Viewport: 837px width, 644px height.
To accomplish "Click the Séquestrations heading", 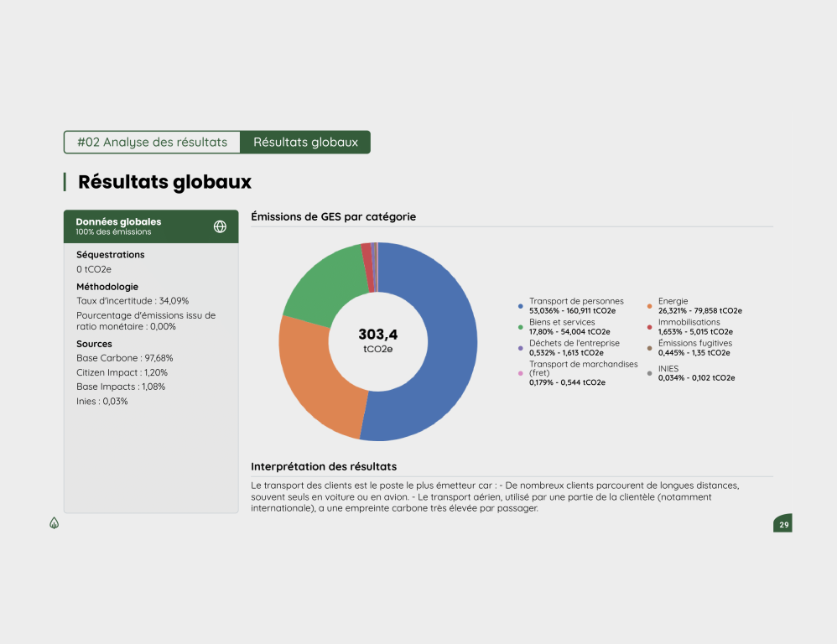I will (110, 255).
